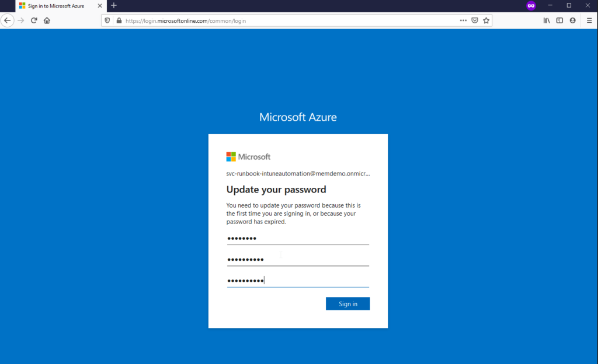This screenshot has width=598, height=364.
Task: Open a new tab with plus
Action: [114, 6]
